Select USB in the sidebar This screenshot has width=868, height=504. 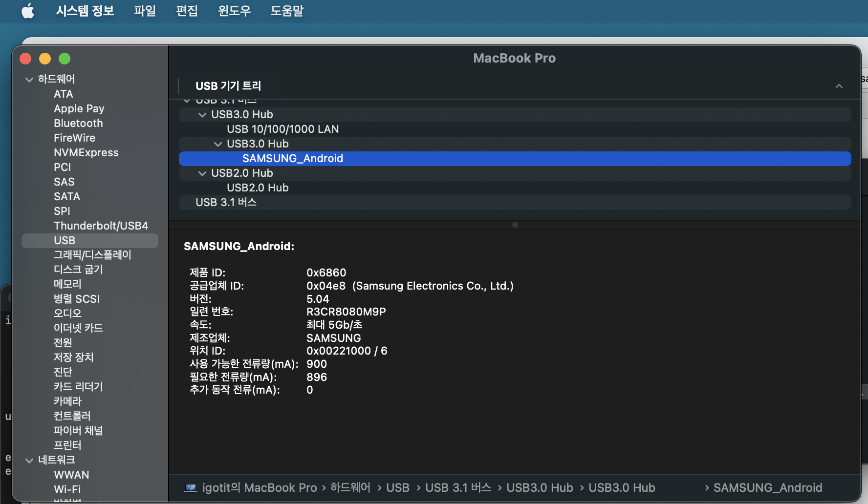pos(90,240)
